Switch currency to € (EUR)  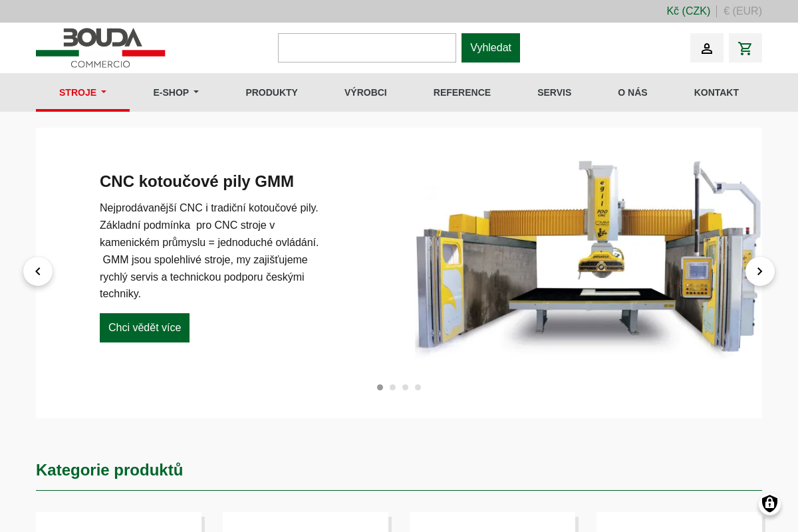(743, 11)
